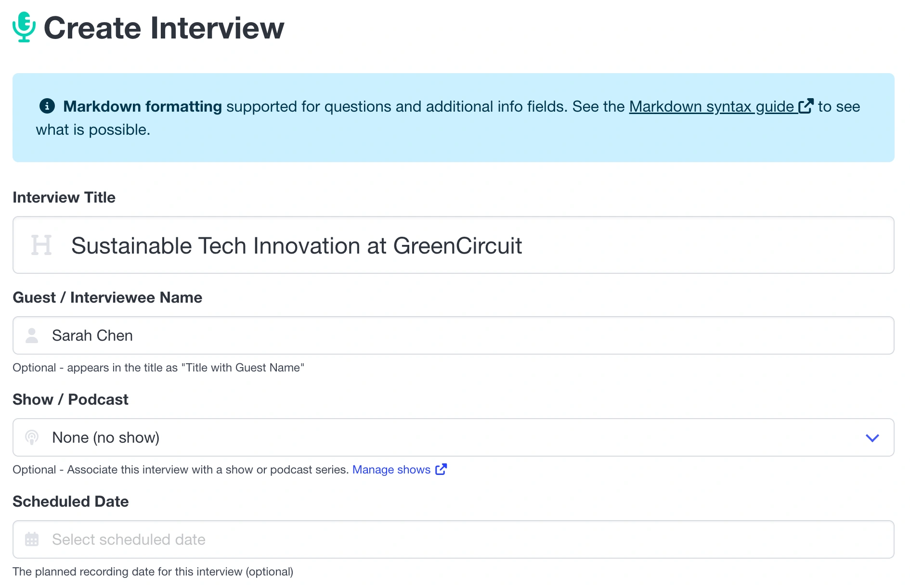The width and height of the screenshot is (910, 588).
Task: Click the podcast icon in Show field
Action: [32, 437]
